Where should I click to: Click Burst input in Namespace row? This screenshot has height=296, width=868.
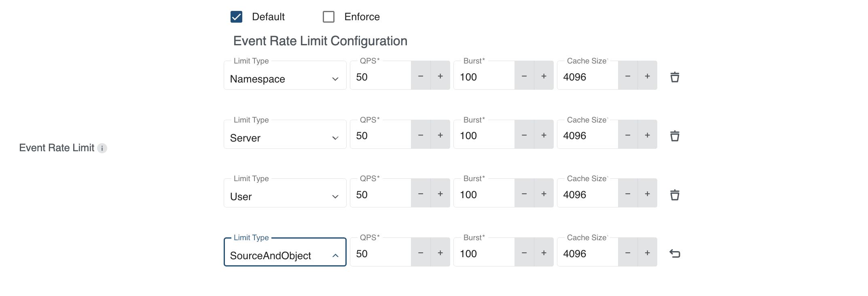pos(484,77)
